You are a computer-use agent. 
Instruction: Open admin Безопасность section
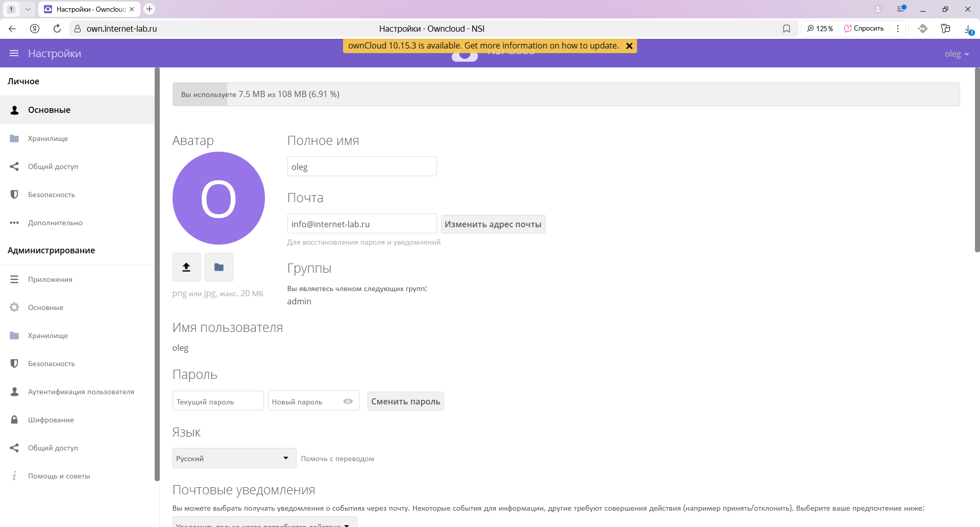[x=77, y=364]
